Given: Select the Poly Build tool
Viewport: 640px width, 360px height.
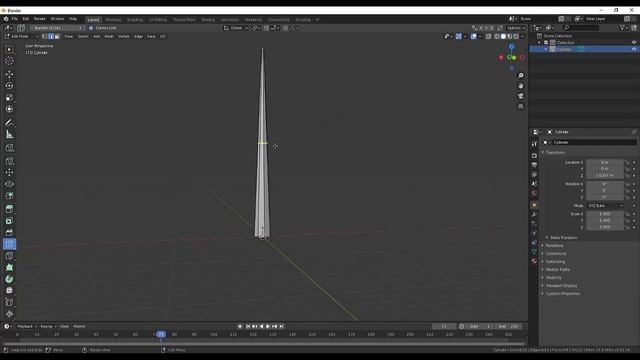Looking at the screenshot, I should click(x=9, y=267).
